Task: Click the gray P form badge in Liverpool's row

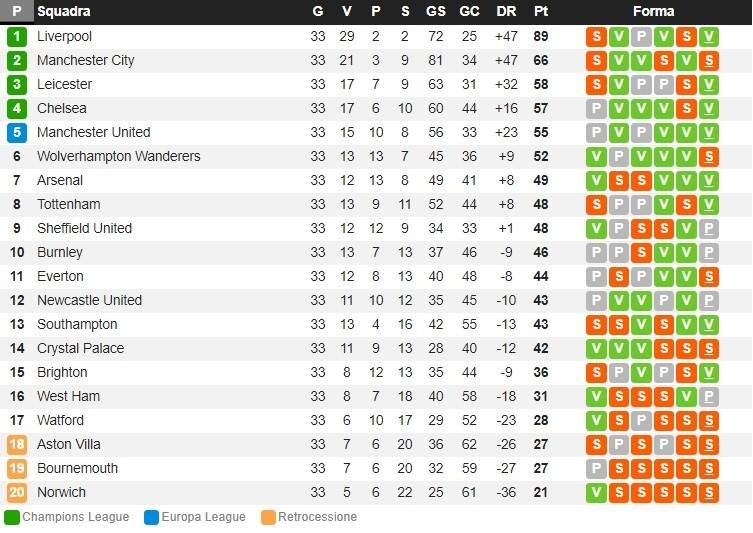Action: (x=641, y=36)
